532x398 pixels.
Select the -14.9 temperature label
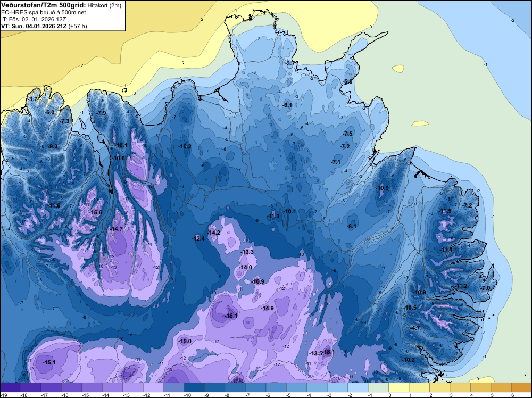click(x=268, y=308)
